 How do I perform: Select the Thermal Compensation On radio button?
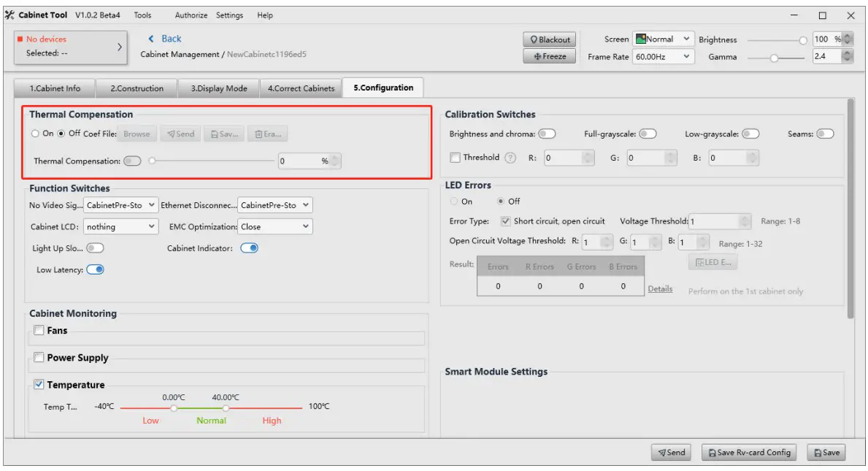(x=35, y=134)
